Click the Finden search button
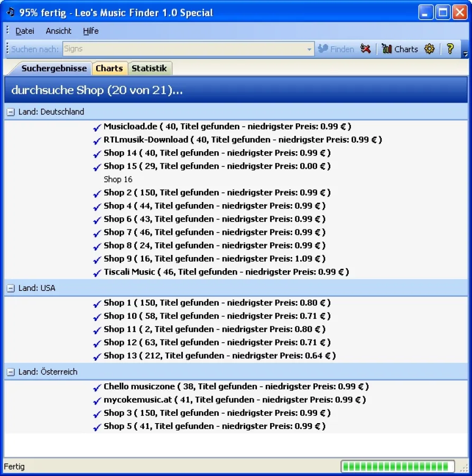This screenshot has width=472, height=476. point(336,49)
